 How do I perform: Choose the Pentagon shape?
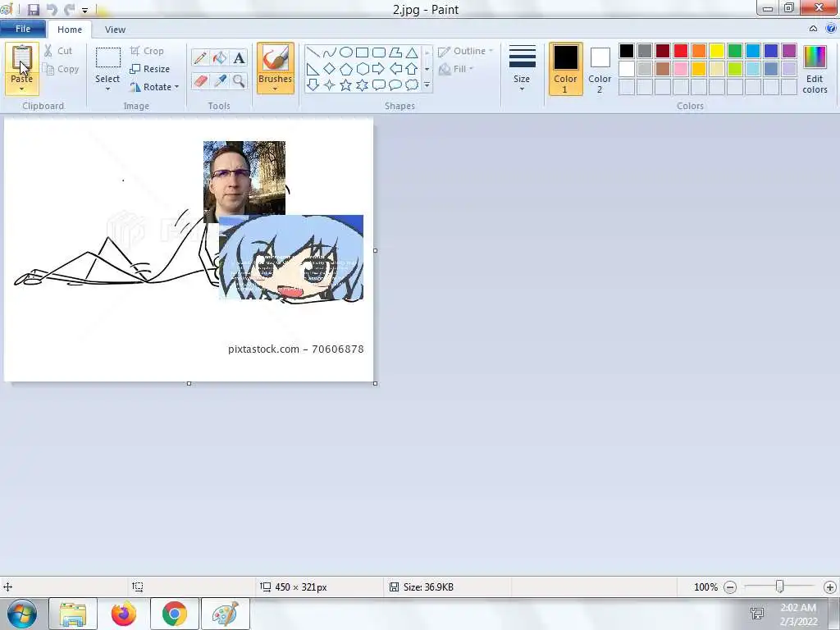[x=346, y=69]
